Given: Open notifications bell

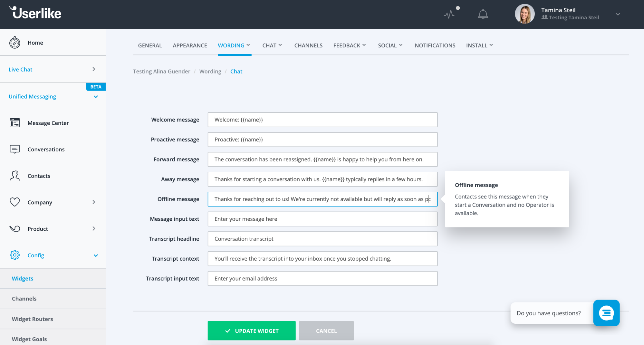Looking at the screenshot, I should (x=483, y=14).
